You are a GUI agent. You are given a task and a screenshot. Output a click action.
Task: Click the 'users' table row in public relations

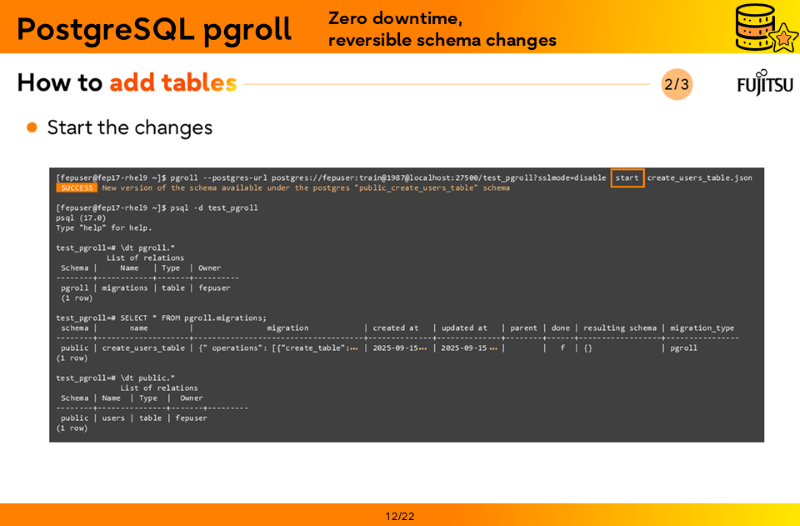[113, 418]
